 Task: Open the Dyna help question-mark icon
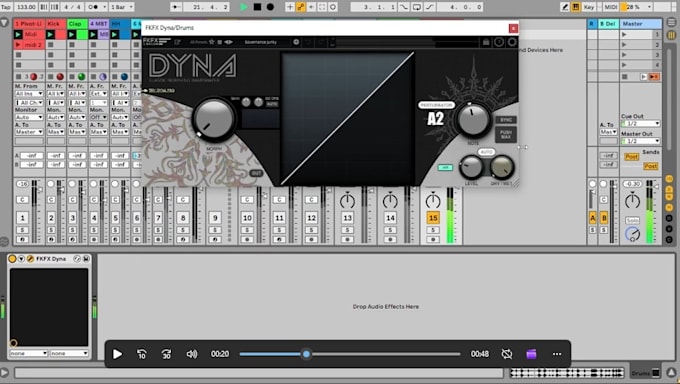499,42
